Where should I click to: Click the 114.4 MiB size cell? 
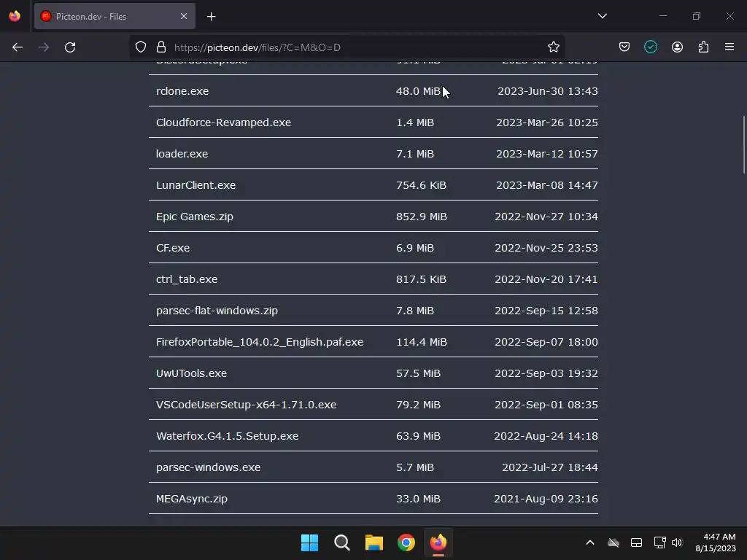point(421,343)
